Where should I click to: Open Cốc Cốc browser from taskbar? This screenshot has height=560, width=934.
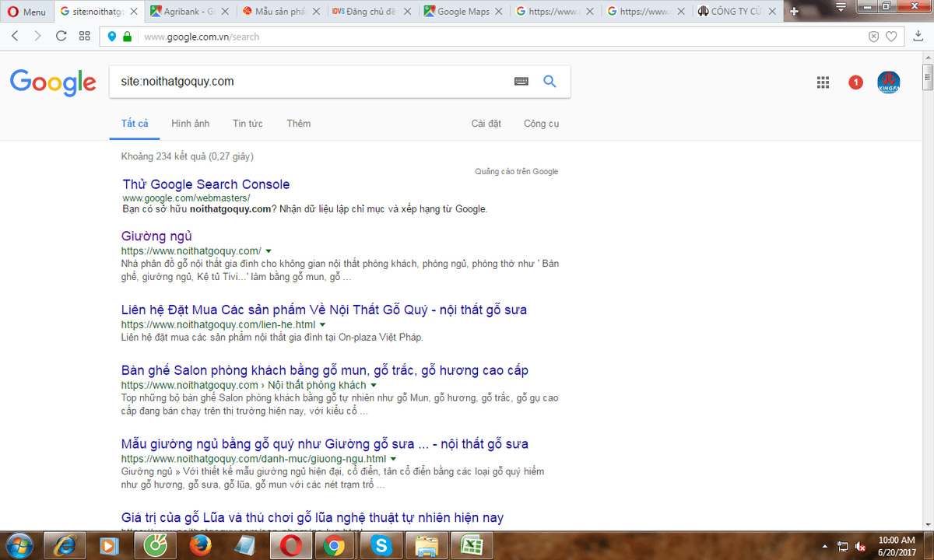pyautogui.click(x=156, y=546)
